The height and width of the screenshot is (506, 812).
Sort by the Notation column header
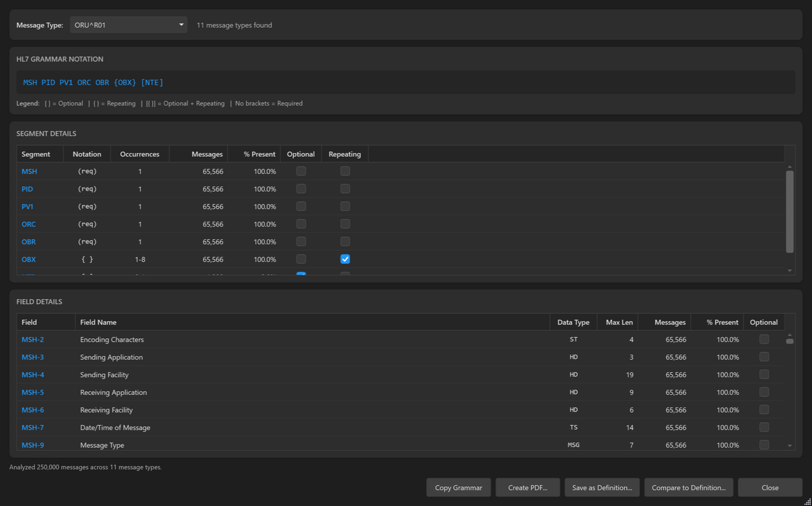coord(87,154)
